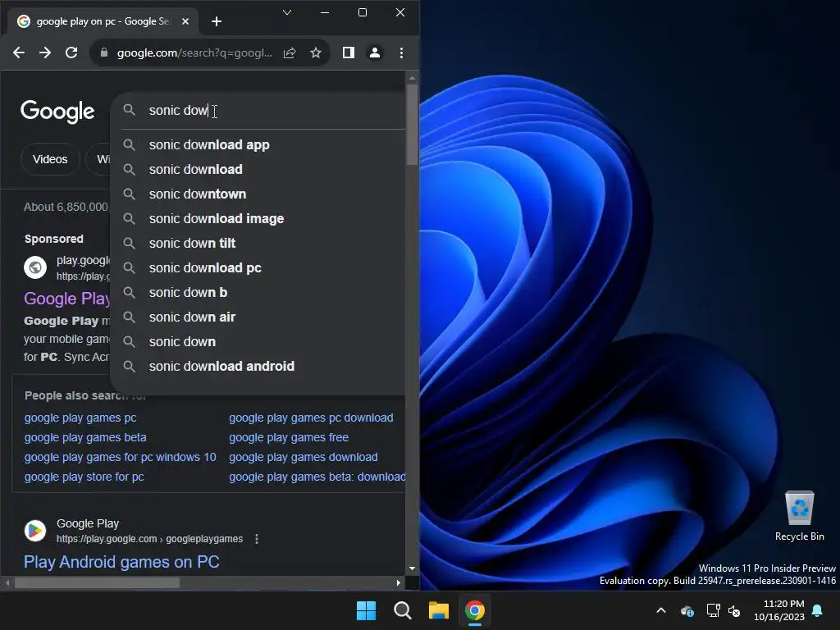
Task: Click the horizontal scrollbar right arrow
Action: point(398,583)
